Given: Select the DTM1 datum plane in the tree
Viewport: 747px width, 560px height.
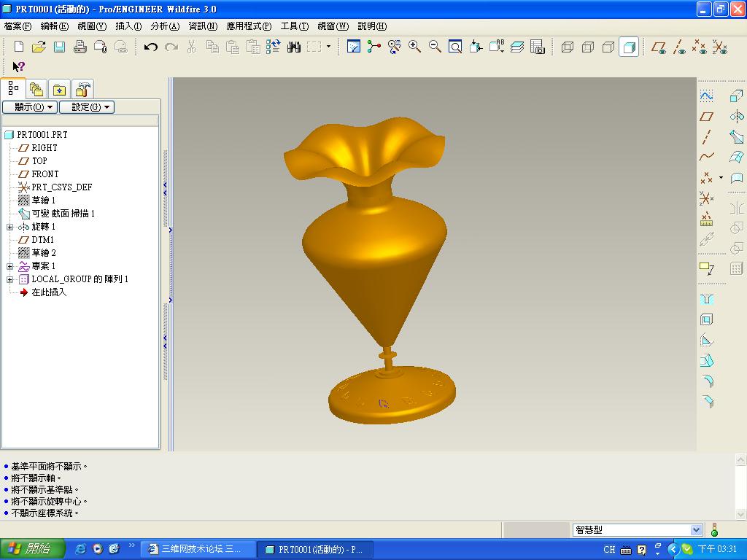Looking at the screenshot, I should click(42, 239).
